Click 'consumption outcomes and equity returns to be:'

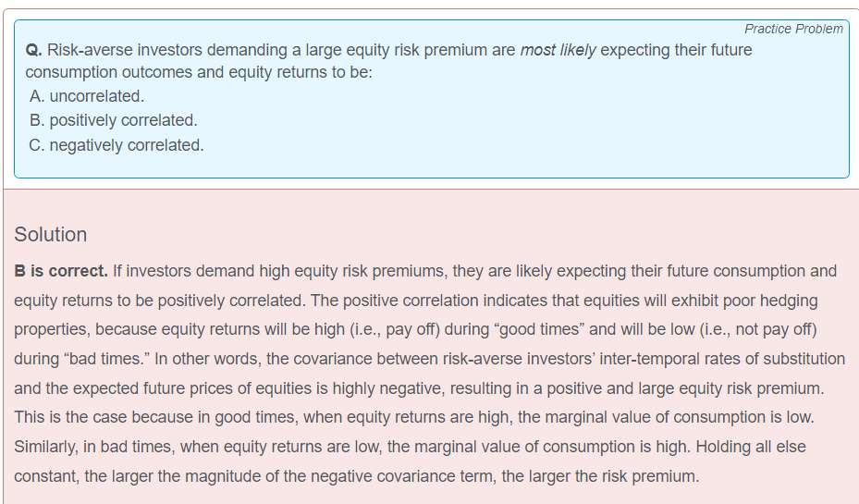pyautogui.click(x=199, y=72)
